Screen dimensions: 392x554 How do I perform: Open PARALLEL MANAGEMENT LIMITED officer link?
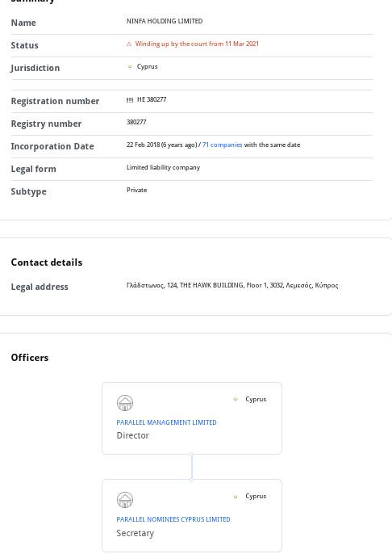coord(166,422)
